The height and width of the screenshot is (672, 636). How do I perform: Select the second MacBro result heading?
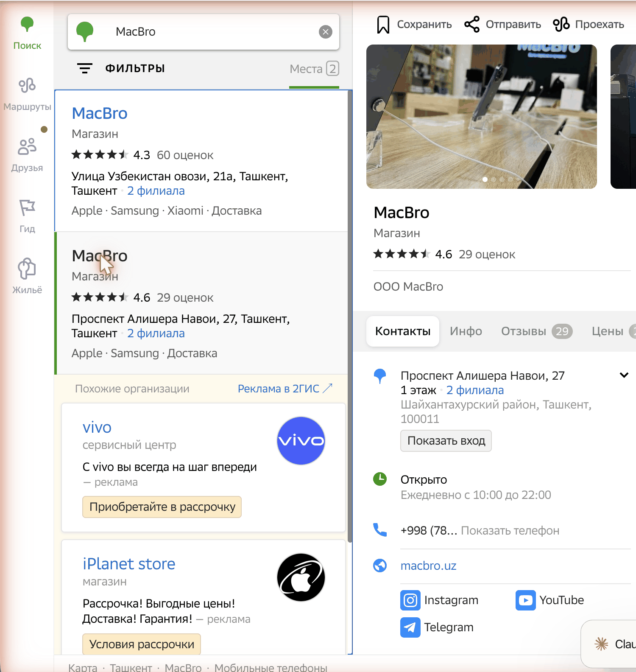tap(100, 256)
